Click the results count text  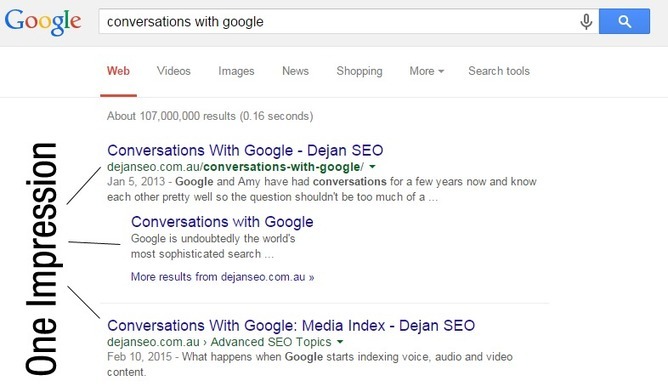coord(210,116)
